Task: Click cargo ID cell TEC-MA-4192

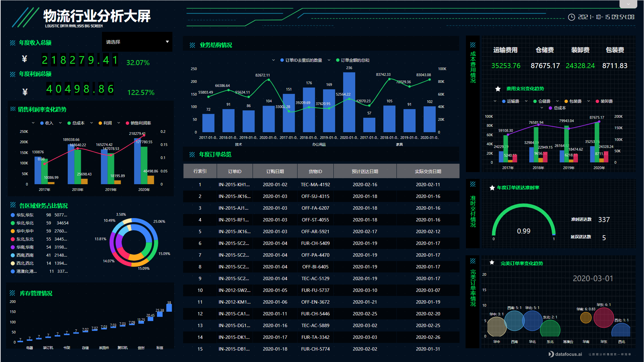Action: (x=315, y=185)
